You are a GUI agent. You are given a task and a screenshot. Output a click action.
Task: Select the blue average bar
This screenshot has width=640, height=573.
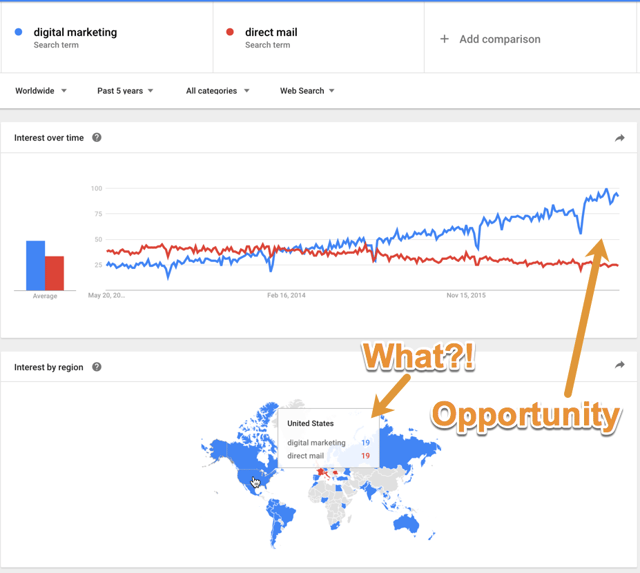[x=36, y=265]
